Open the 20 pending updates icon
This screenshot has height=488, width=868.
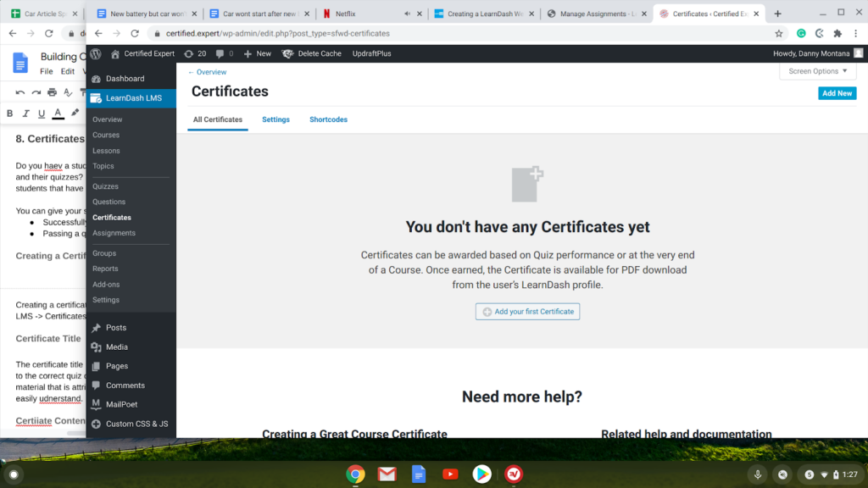click(196, 53)
